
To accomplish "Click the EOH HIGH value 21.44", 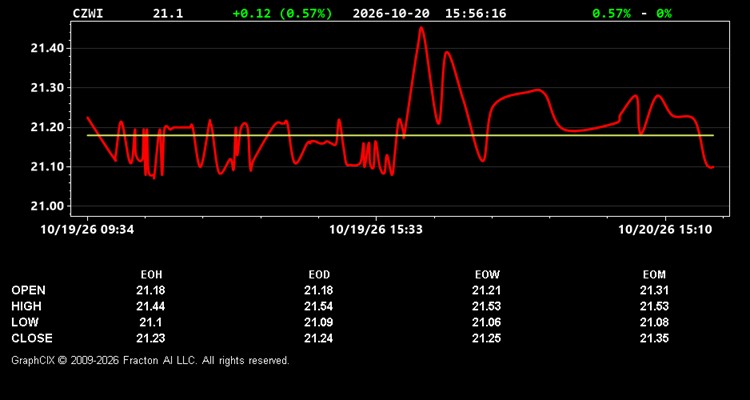I will point(151,306).
